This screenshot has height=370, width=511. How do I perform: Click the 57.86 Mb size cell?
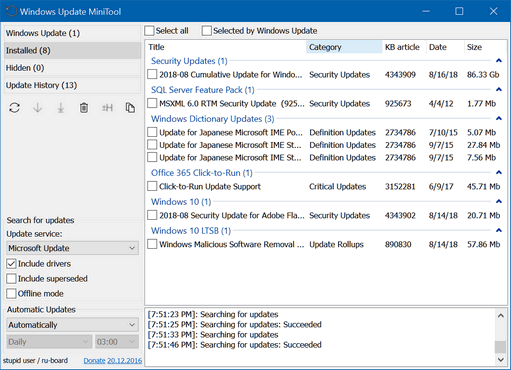(483, 244)
